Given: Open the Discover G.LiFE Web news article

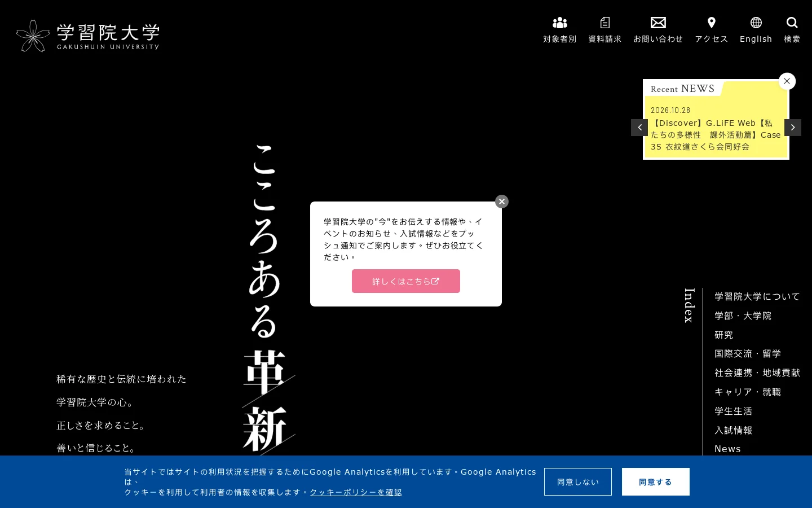Looking at the screenshot, I should [716, 135].
